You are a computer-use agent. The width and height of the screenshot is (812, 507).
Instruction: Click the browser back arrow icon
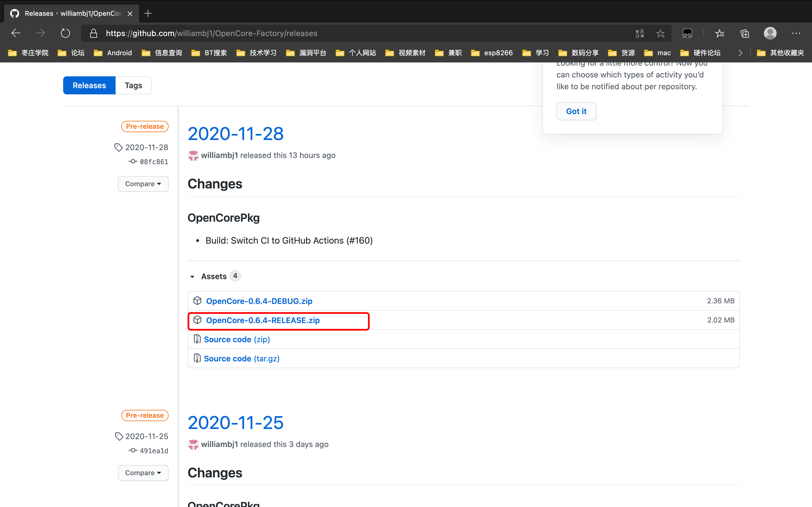(x=16, y=33)
